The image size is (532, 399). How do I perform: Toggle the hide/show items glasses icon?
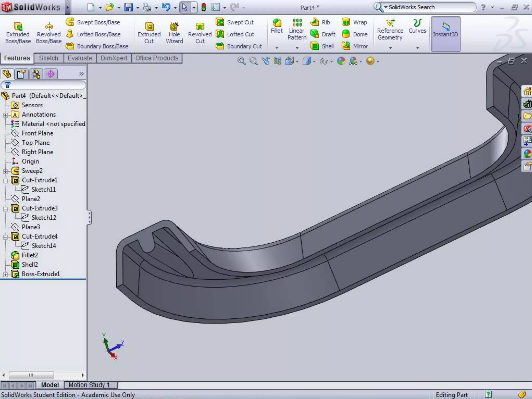pyautogui.click(x=324, y=61)
